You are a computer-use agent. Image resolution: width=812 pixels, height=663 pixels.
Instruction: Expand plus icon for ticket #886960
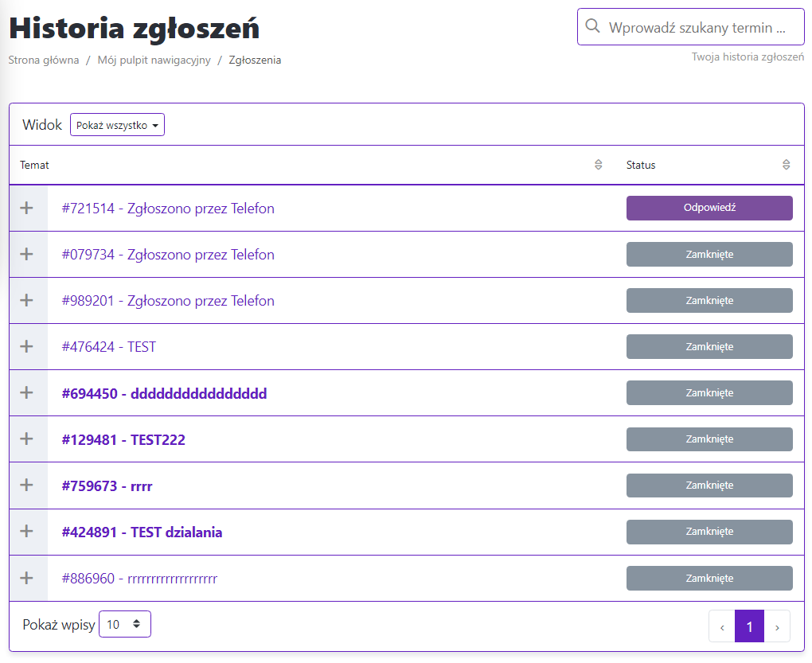[x=27, y=579]
